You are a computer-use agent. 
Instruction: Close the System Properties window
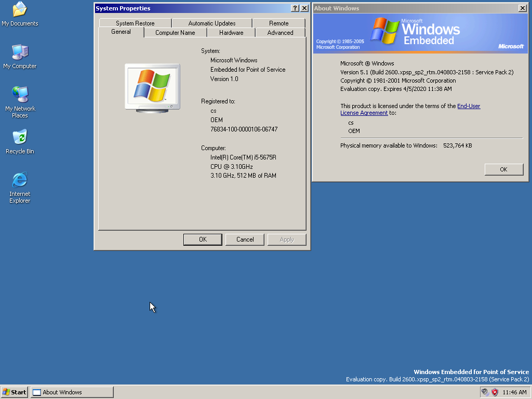click(x=304, y=8)
